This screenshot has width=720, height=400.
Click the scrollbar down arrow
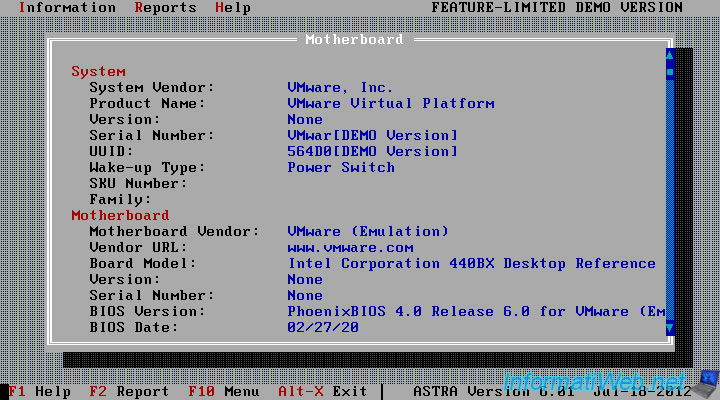(x=670, y=328)
